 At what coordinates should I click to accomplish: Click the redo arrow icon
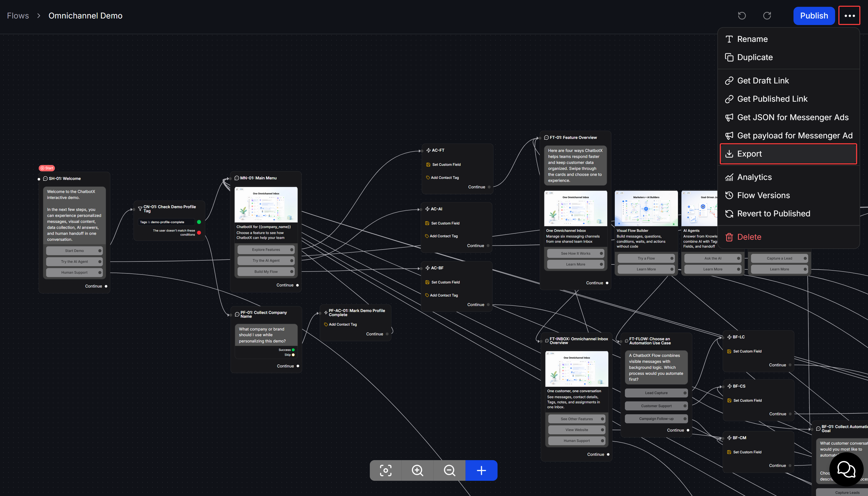(x=767, y=16)
